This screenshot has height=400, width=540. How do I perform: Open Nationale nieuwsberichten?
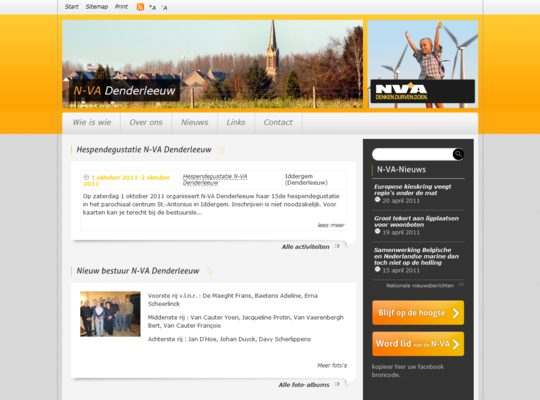(x=420, y=286)
